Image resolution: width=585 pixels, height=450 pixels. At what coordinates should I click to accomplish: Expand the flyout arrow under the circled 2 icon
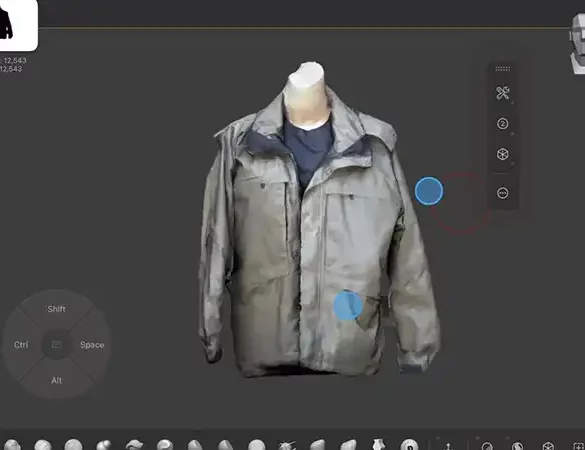pos(513,133)
